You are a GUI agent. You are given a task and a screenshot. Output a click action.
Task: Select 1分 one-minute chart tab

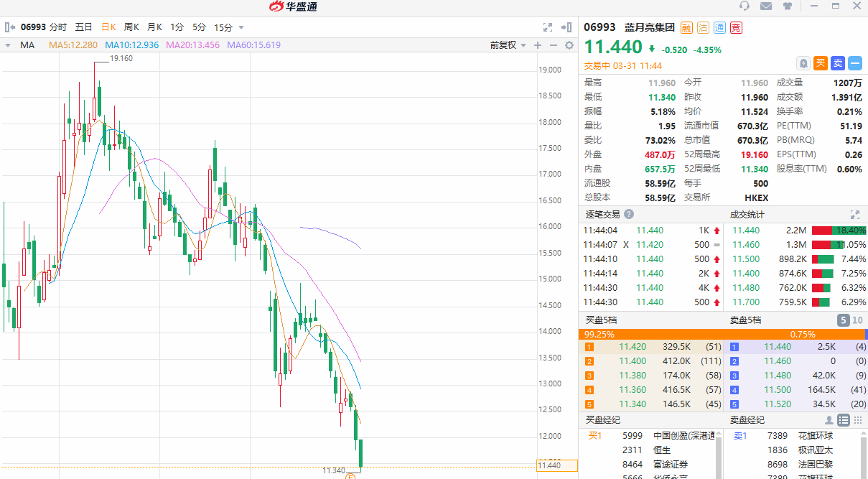coord(177,27)
